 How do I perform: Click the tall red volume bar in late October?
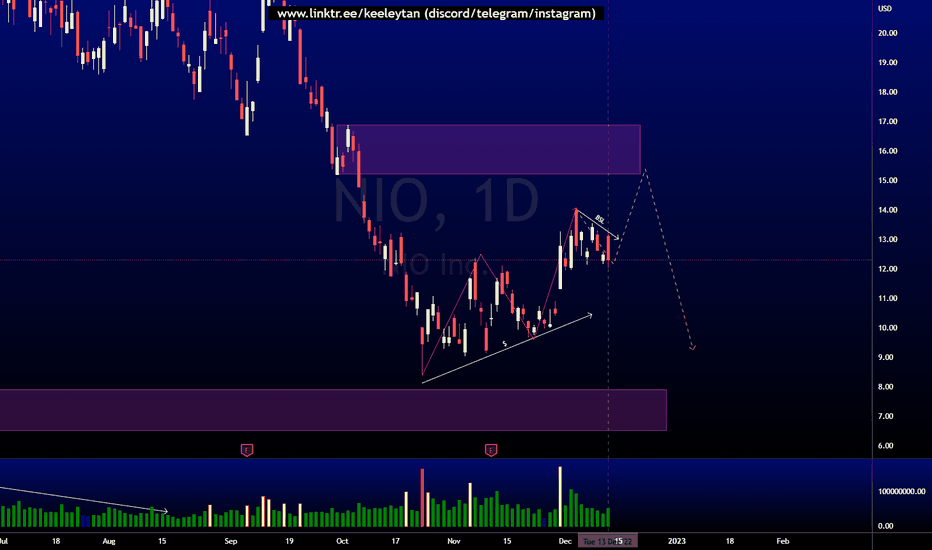tap(423, 498)
